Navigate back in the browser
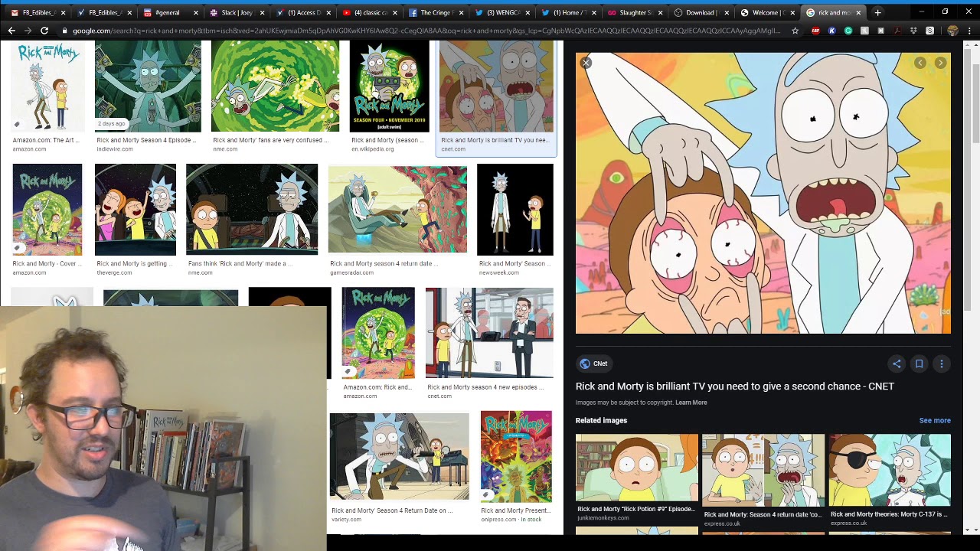Image resolution: width=980 pixels, height=551 pixels. click(11, 31)
